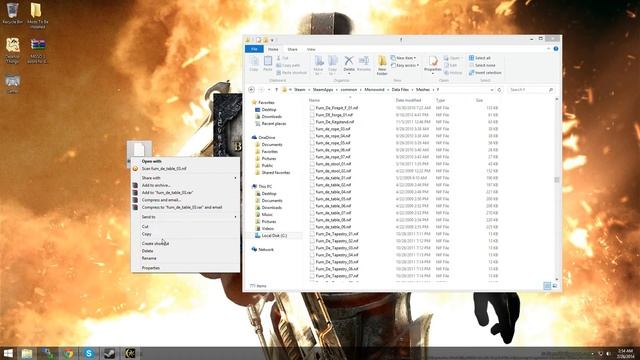Select OneDrive in the navigation pane
Image resolution: width=640 pixels, height=360 pixels.
tap(267, 138)
